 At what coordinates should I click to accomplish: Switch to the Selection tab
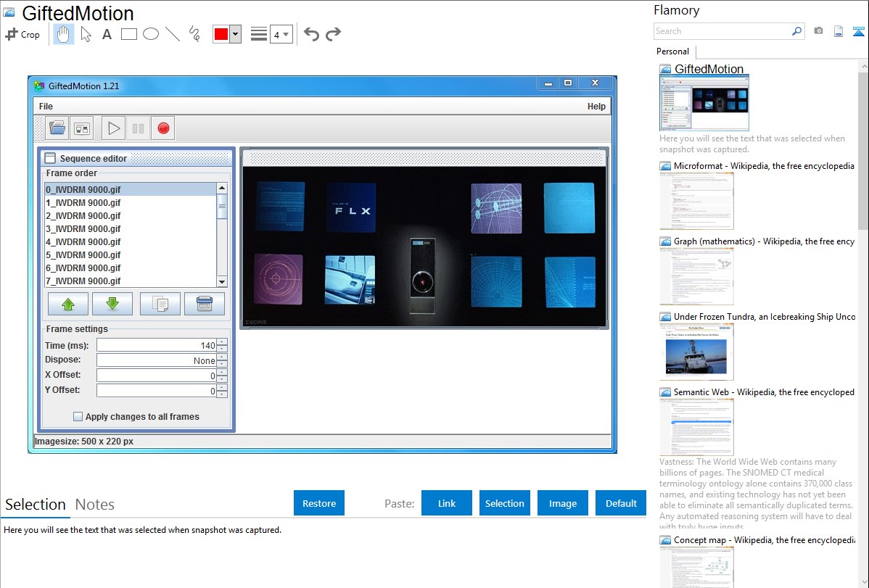coord(36,505)
